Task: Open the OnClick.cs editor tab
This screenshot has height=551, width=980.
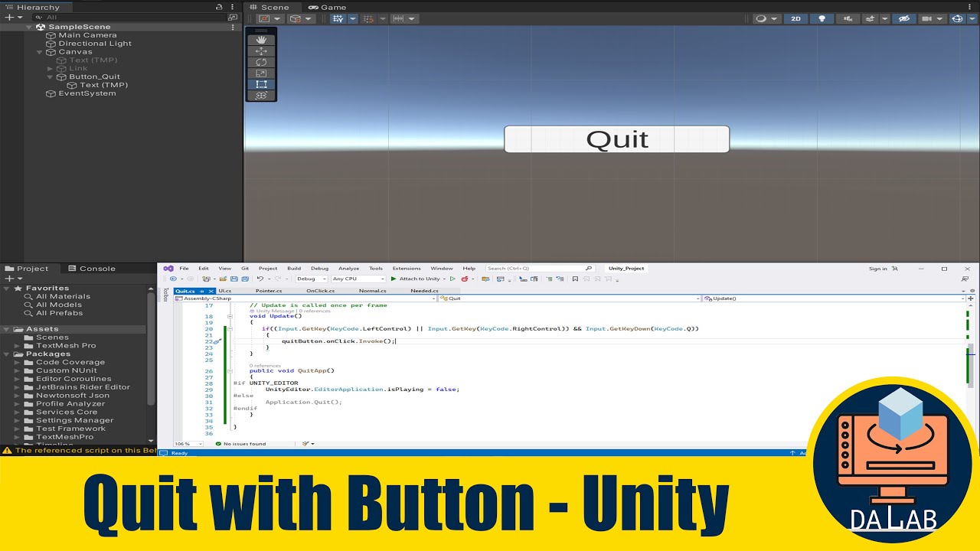Action: pyautogui.click(x=321, y=291)
